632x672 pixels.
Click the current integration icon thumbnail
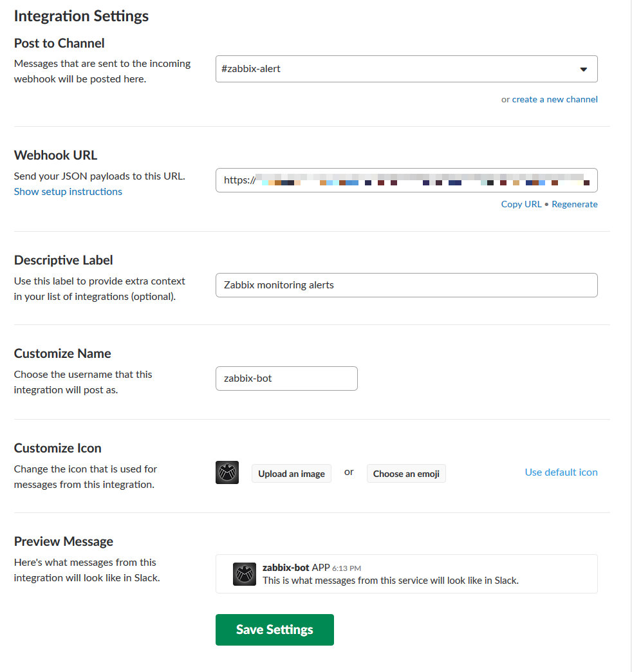click(x=227, y=472)
